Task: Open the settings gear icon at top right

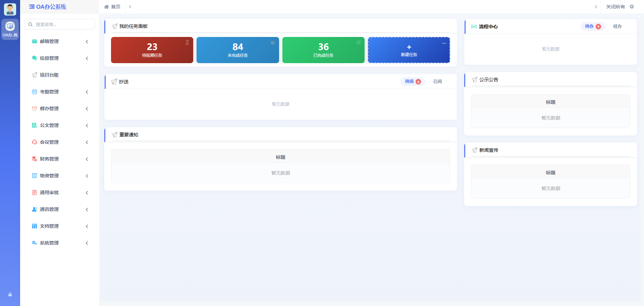Action: coord(632,7)
